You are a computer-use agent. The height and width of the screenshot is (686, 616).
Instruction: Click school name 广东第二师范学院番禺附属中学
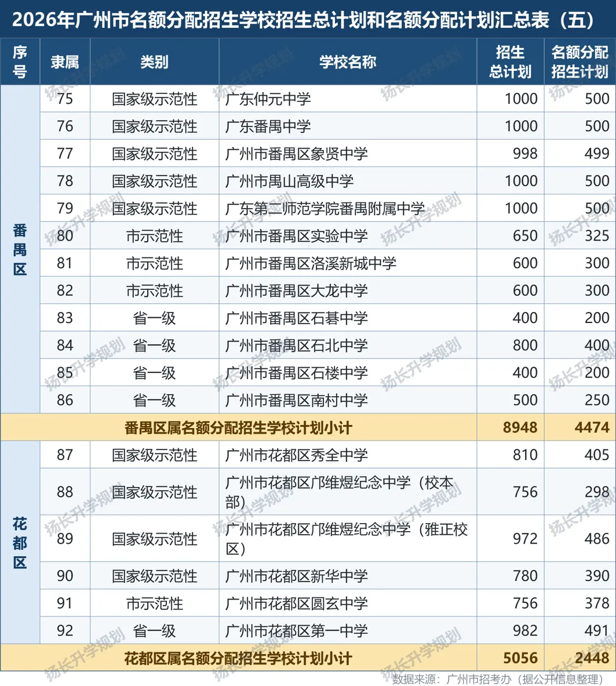tap(325, 209)
